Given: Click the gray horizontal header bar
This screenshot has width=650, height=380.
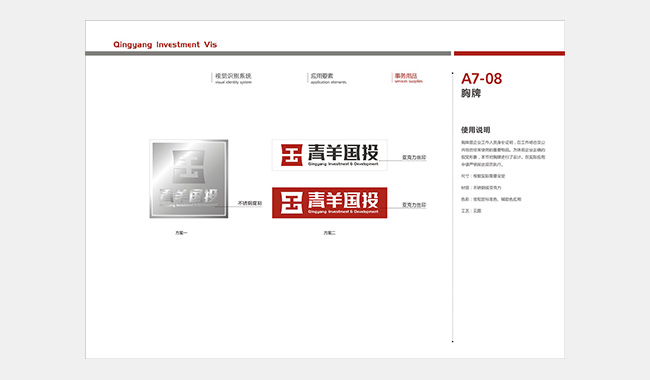Looking at the screenshot, I should (x=268, y=53).
